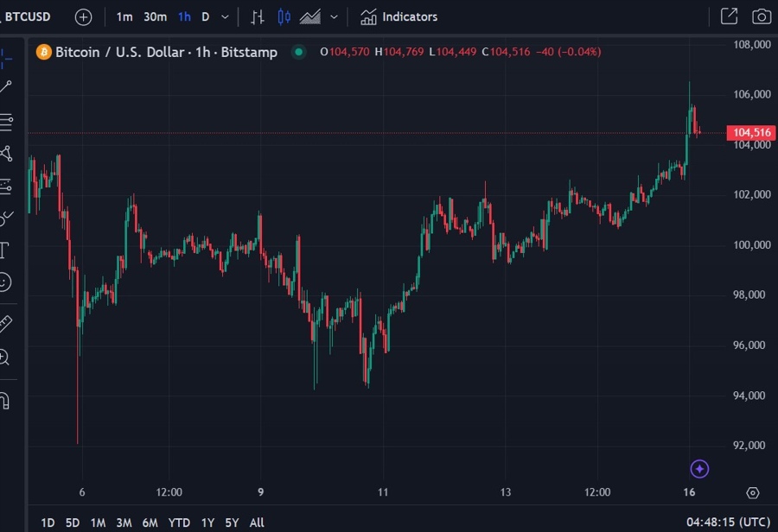
Task: Switch to the 30m timeframe
Action: (156, 17)
